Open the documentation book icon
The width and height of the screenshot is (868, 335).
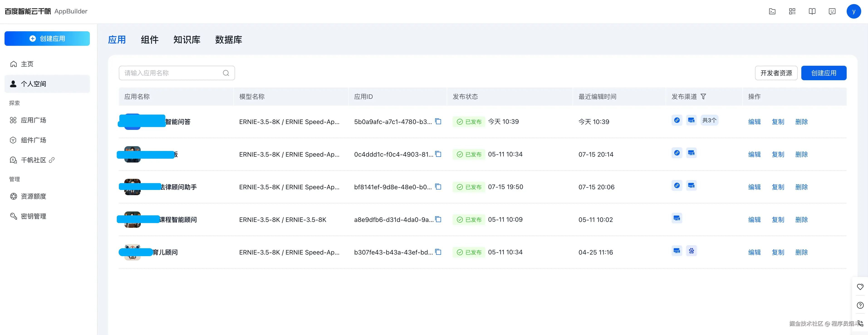point(812,12)
